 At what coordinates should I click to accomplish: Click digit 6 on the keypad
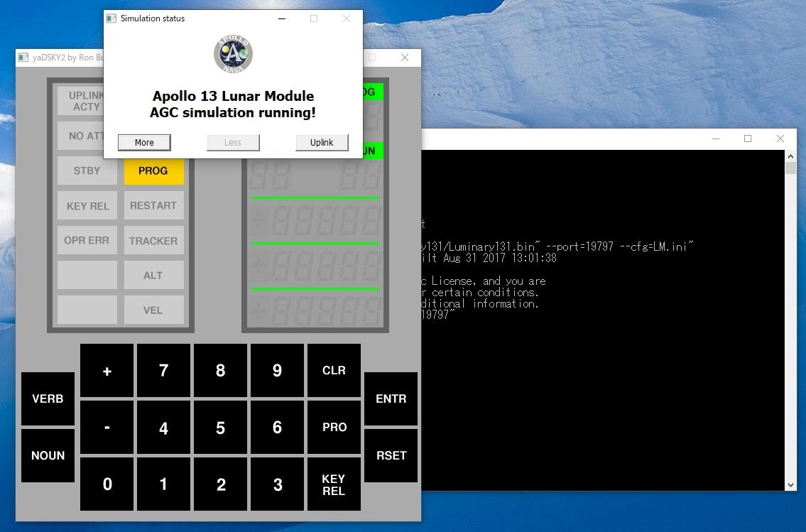tap(277, 427)
